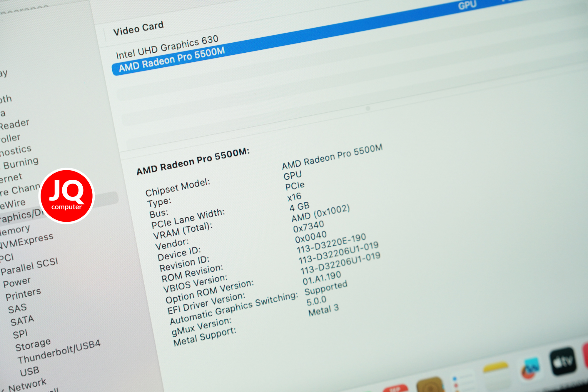Click the Device ID value 0x7340
The image size is (588, 392).
click(308, 226)
